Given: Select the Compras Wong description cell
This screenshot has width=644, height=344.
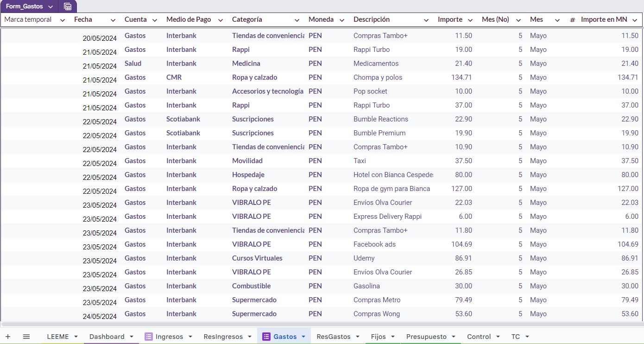Looking at the screenshot, I should (x=377, y=314).
